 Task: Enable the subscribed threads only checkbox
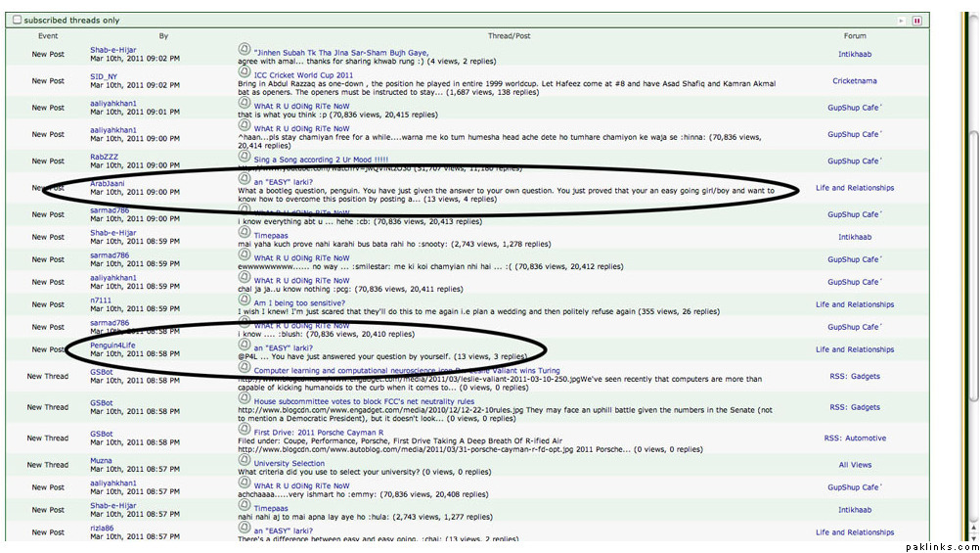point(17,20)
